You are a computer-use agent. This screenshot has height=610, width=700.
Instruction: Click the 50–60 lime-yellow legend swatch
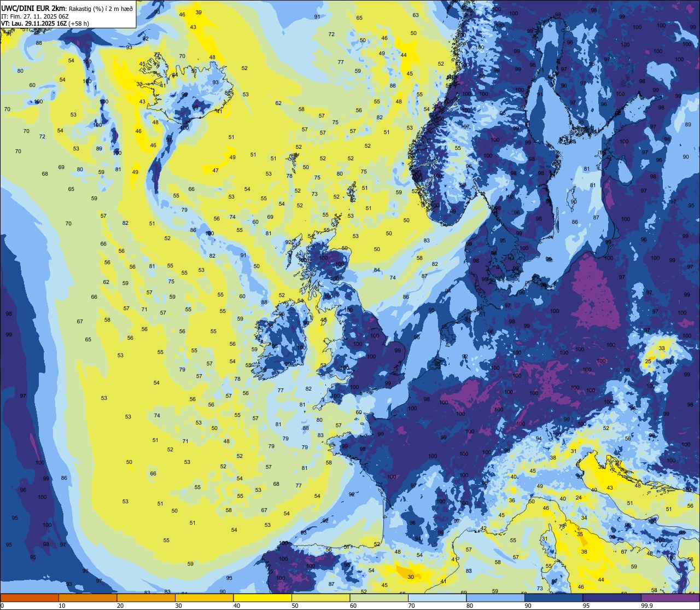point(320,598)
